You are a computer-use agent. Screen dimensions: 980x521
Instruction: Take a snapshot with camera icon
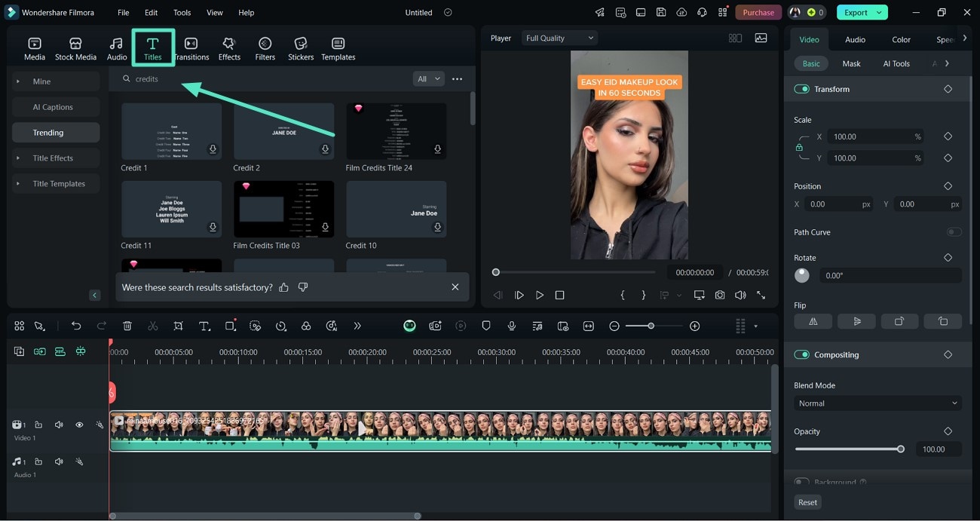click(x=720, y=296)
